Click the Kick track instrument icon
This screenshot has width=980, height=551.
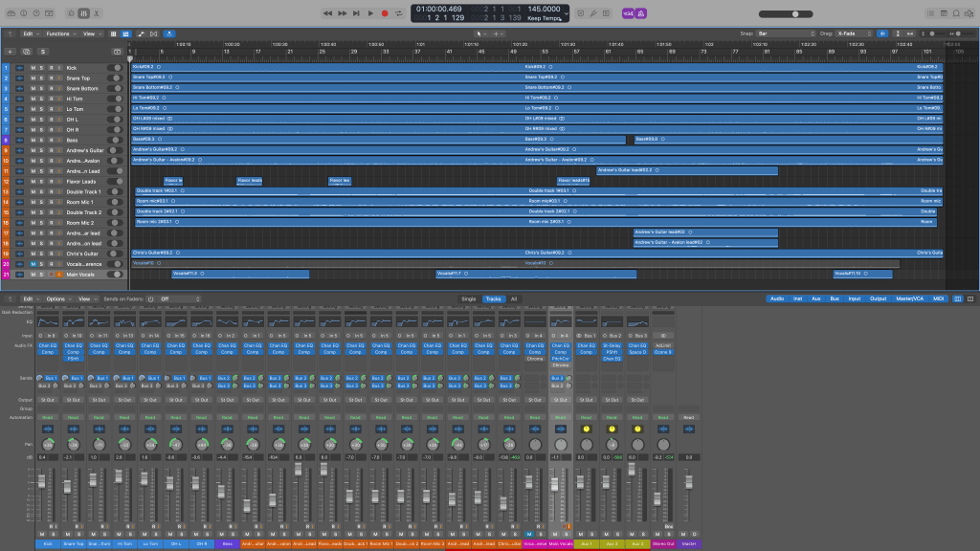(x=20, y=68)
